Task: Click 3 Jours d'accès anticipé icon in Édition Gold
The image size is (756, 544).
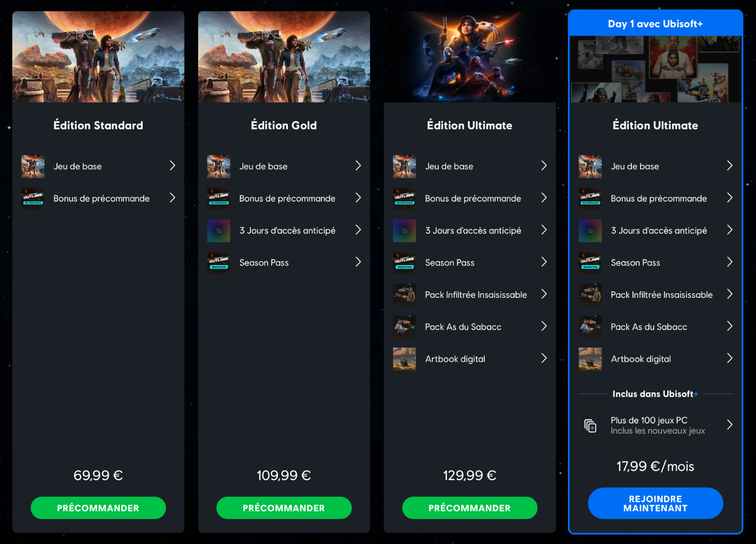Action: click(x=219, y=231)
